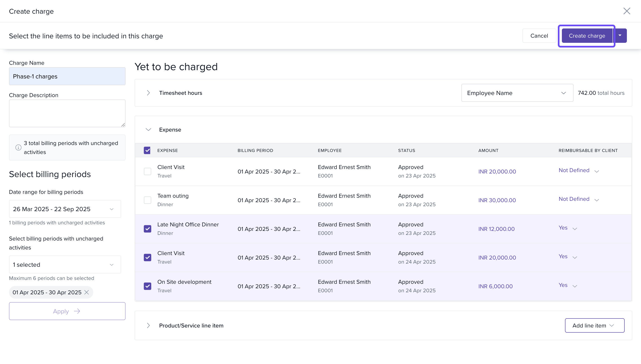
Task: Open the date range dropdown for billing periods
Action: tap(65, 209)
